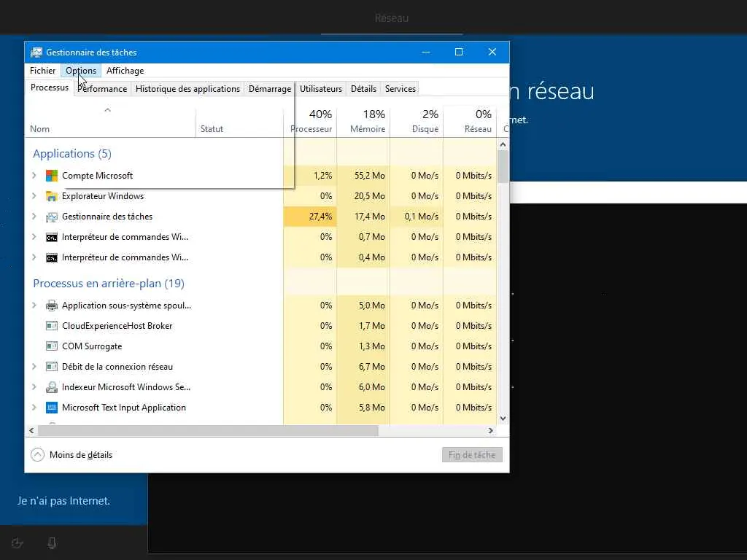The height and width of the screenshot is (560, 747).
Task: Click the scroll up arrow
Action: click(503, 144)
